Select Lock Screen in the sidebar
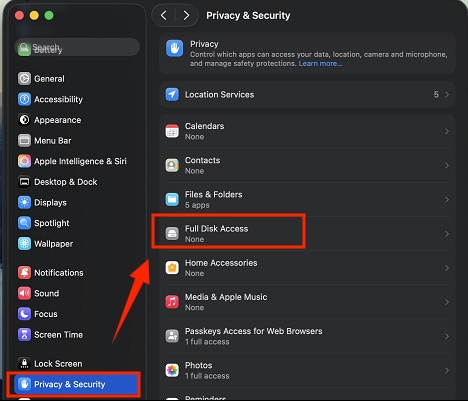The width and height of the screenshot is (468, 401). (76, 364)
